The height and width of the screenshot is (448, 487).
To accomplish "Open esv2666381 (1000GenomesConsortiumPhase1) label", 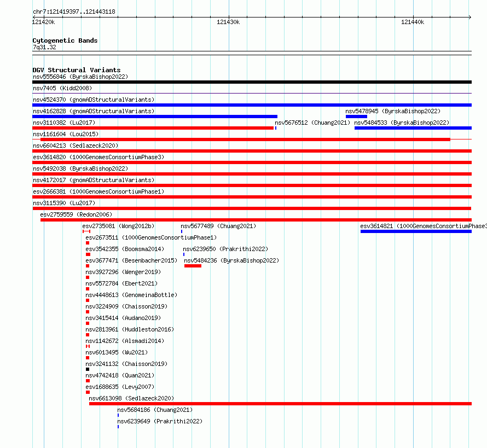I will 98,191.
